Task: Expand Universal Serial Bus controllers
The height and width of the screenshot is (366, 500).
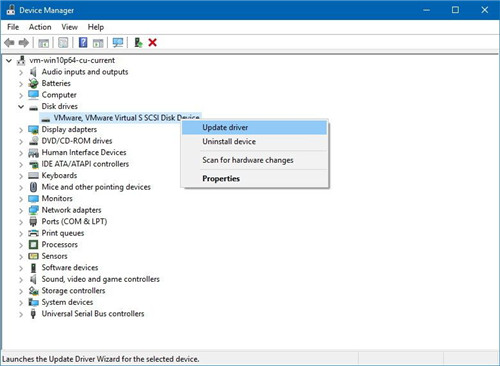Action: (x=21, y=314)
